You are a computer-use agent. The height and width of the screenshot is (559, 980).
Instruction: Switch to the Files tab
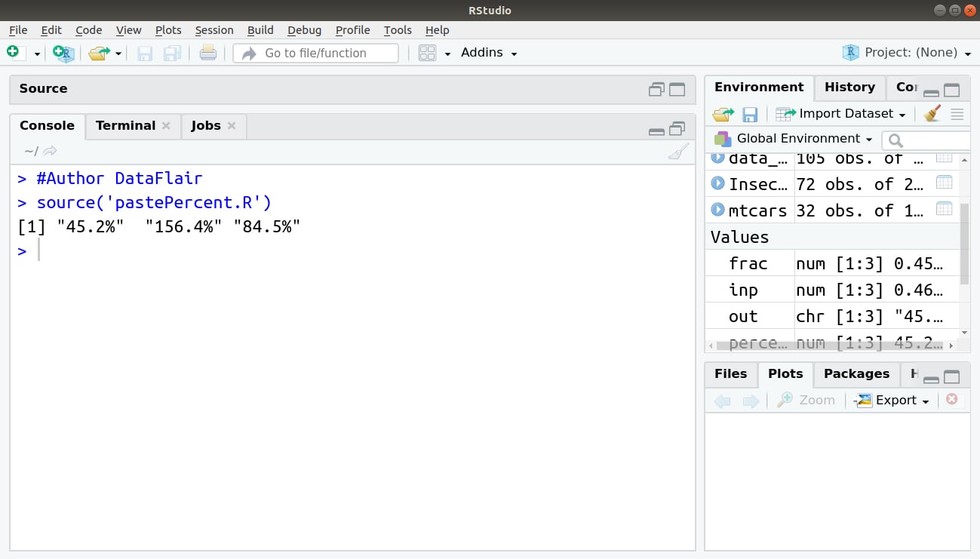730,374
